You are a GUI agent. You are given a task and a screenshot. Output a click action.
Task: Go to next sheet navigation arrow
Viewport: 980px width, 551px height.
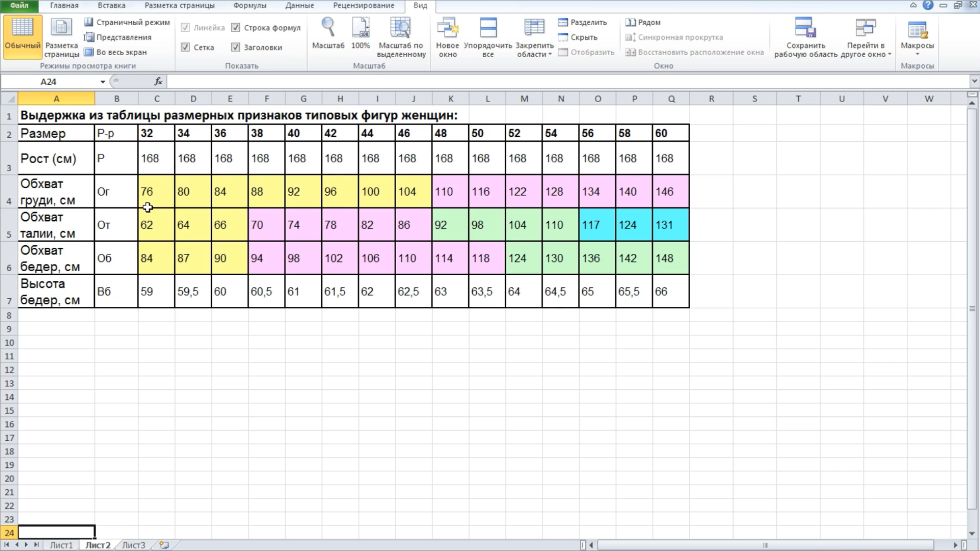[x=26, y=545]
